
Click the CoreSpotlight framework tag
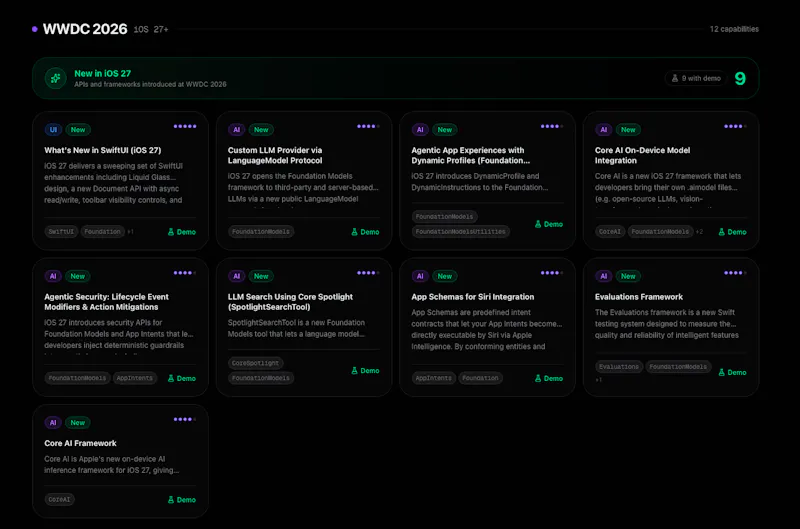(255, 363)
